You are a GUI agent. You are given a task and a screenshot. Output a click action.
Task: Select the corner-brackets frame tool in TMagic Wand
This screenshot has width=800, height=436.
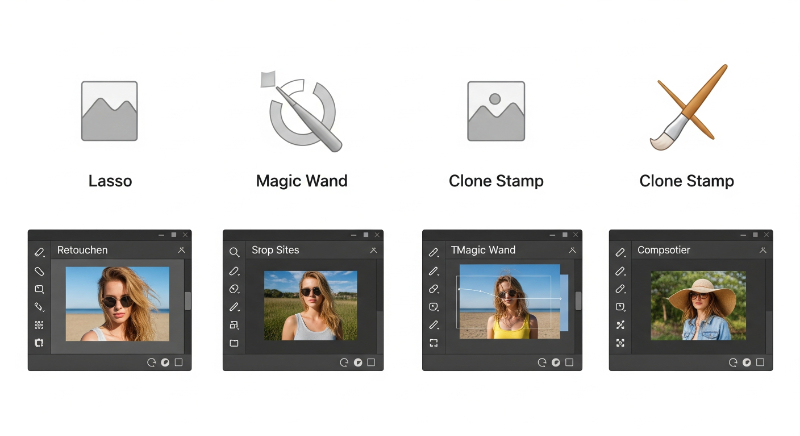point(434,343)
